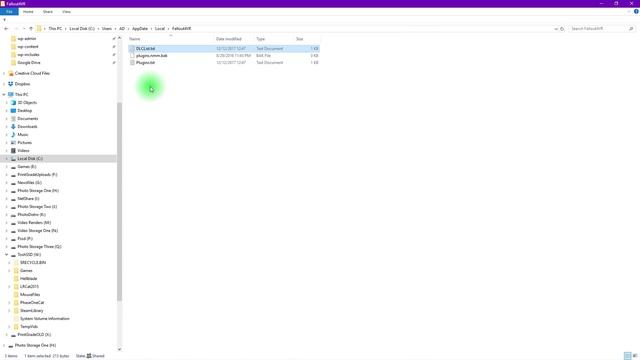The width and height of the screenshot is (640, 360).
Task: Select Games (E:) drive
Action: (27, 167)
